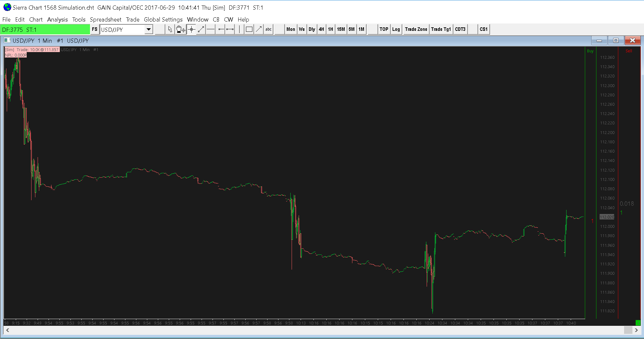Click the horizontal scrollbar left arrow
This screenshot has width=644, height=339.
point(7,330)
